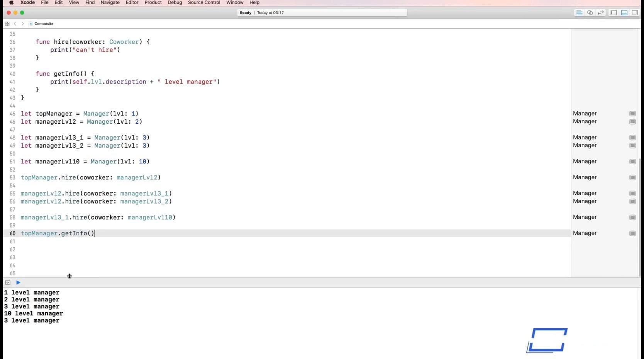Open the Composite file jump bar item
This screenshot has height=359, width=644.
point(41,24)
